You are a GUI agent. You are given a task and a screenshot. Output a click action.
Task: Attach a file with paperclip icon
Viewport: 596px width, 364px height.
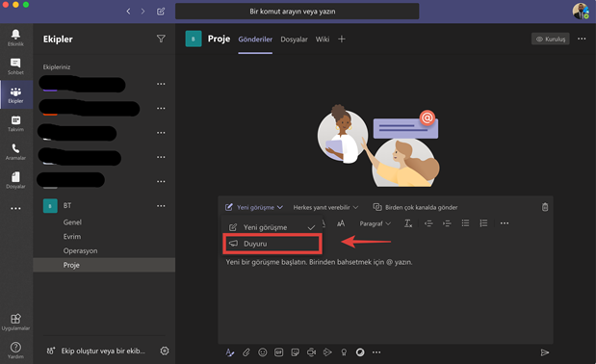(x=246, y=352)
